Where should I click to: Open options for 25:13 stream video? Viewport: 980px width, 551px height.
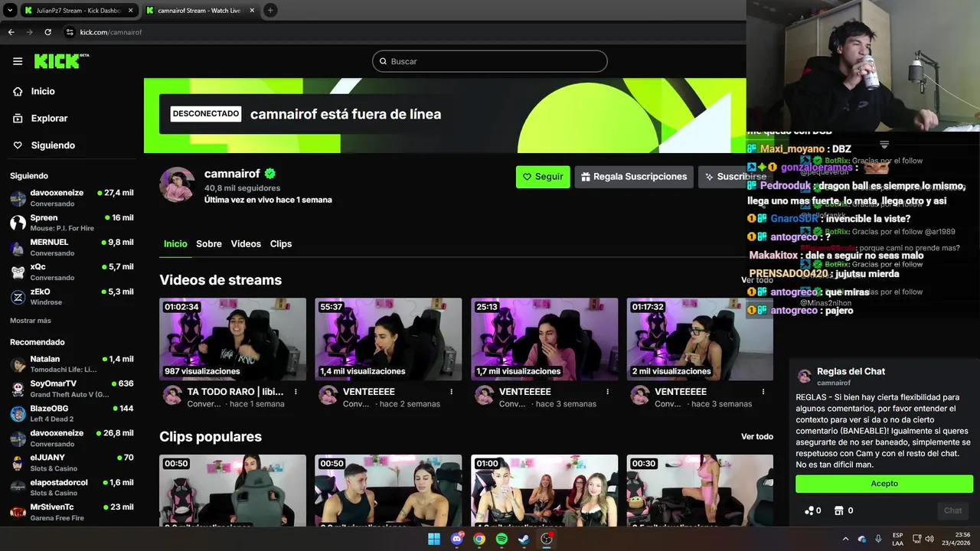pyautogui.click(x=607, y=392)
